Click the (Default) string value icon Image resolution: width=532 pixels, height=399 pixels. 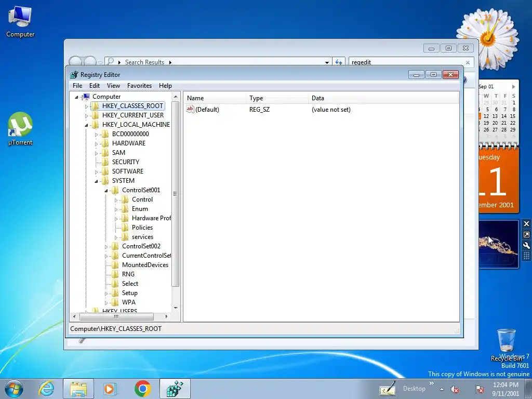(190, 109)
